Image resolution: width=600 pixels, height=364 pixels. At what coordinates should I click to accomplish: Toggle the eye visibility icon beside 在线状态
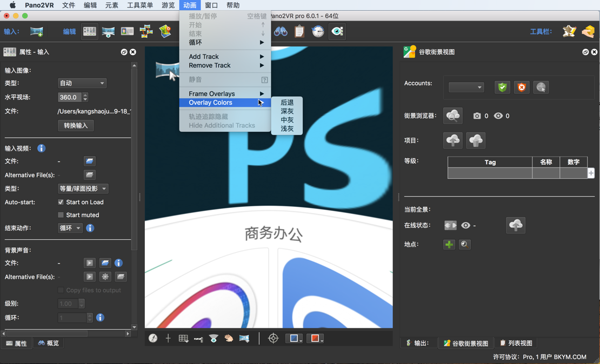(465, 225)
